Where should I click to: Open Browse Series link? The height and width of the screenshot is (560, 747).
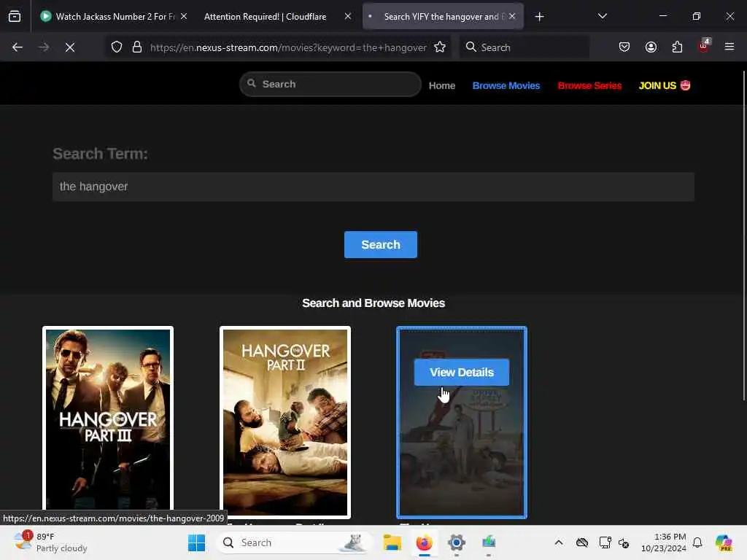589,86
